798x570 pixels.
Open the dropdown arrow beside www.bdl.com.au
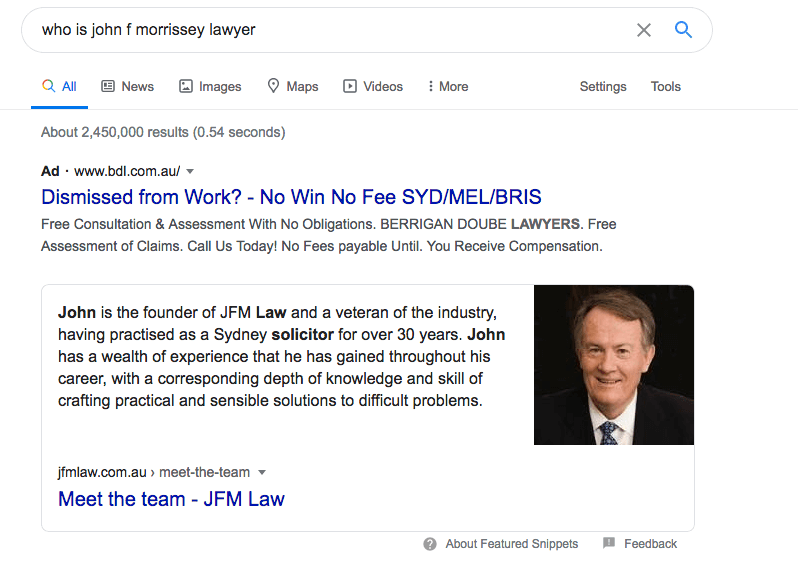point(190,171)
